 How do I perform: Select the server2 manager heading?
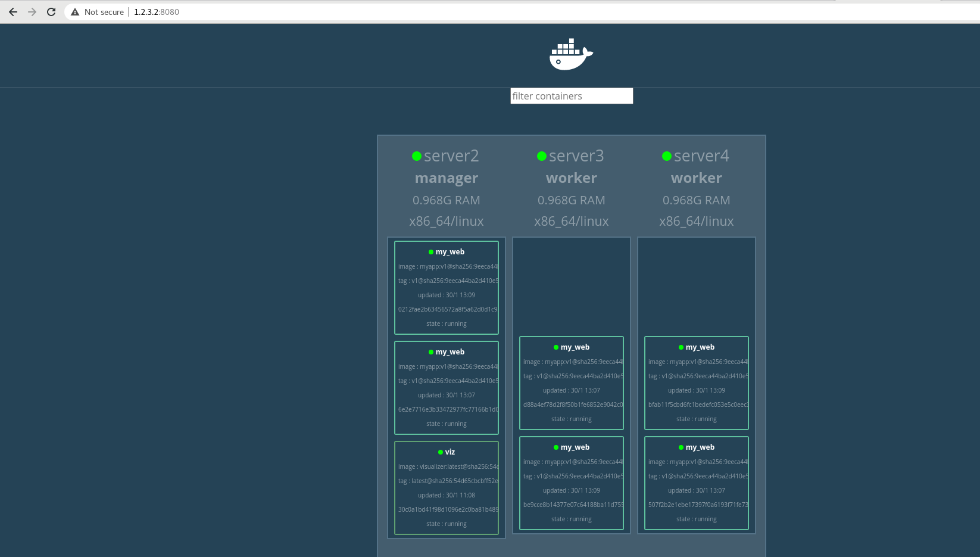(447, 178)
